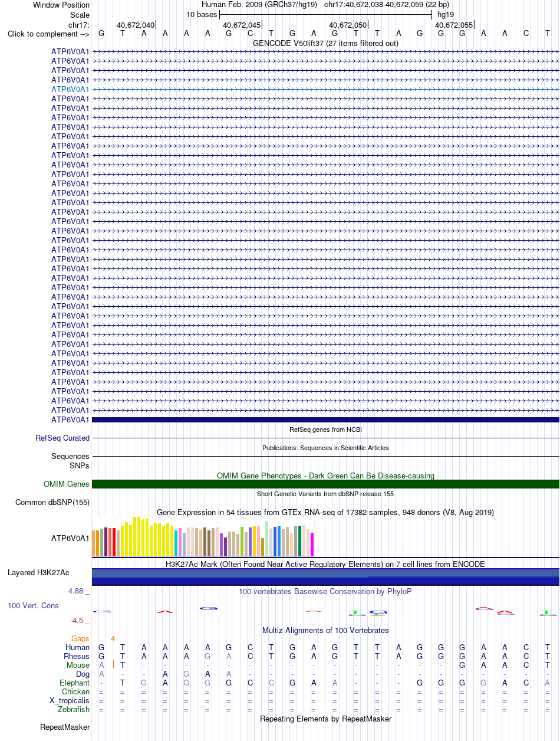Open the Publications Sequences in Scientific Articles title
The height and width of the screenshot is (741, 560).
coord(325,448)
